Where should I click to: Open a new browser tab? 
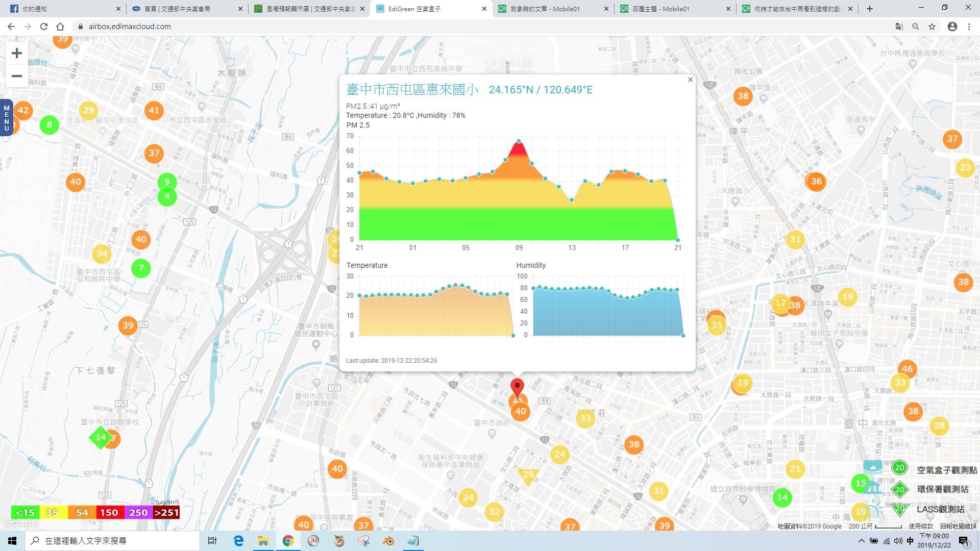coord(870,9)
